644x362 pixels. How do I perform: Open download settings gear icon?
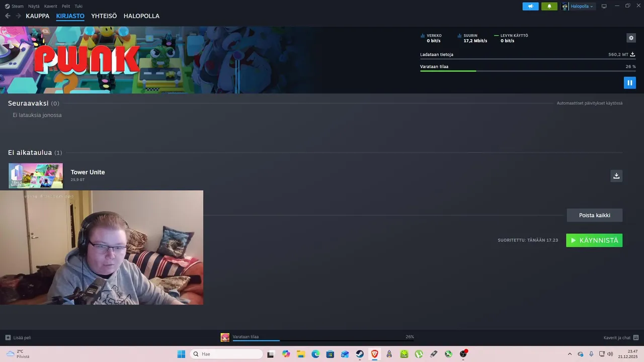coord(631,38)
